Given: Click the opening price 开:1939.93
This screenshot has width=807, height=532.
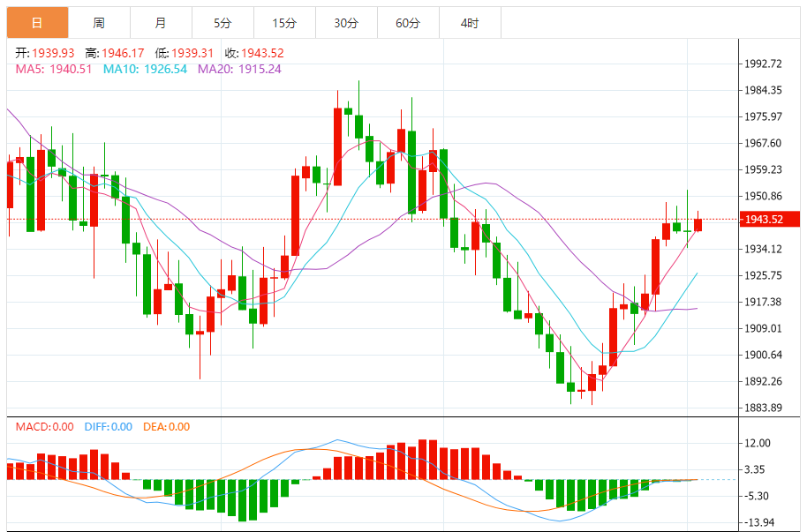Looking at the screenshot, I should click(x=45, y=53).
